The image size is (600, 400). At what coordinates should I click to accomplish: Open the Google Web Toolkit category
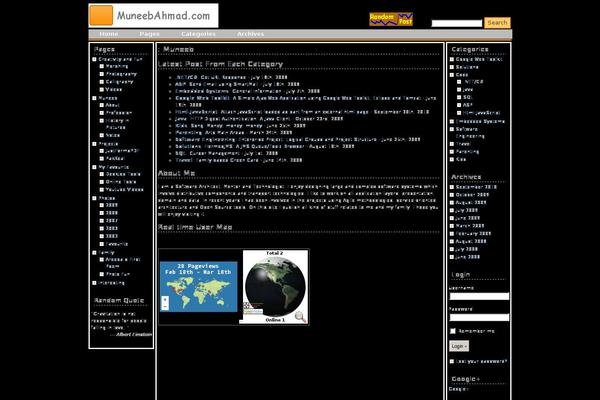click(479, 59)
